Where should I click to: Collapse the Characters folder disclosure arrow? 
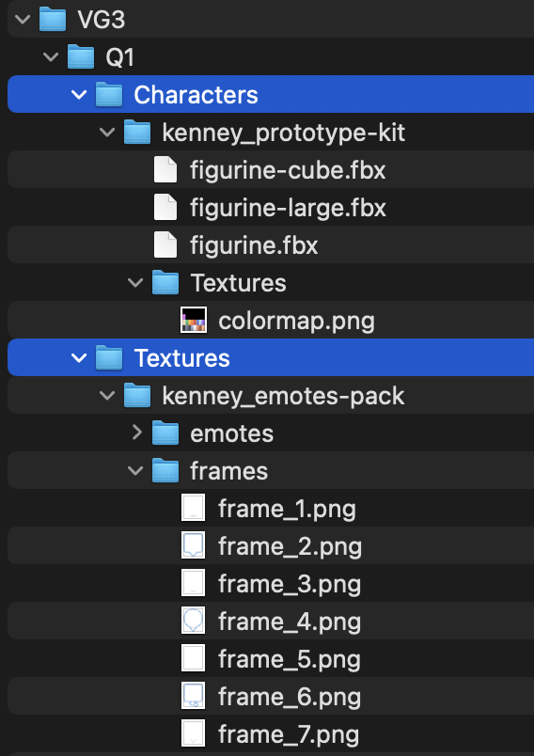tap(79, 95)
